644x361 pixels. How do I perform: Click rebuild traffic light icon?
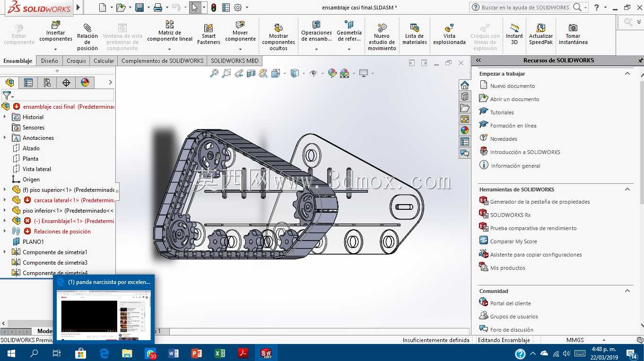(x=214, y=8)
